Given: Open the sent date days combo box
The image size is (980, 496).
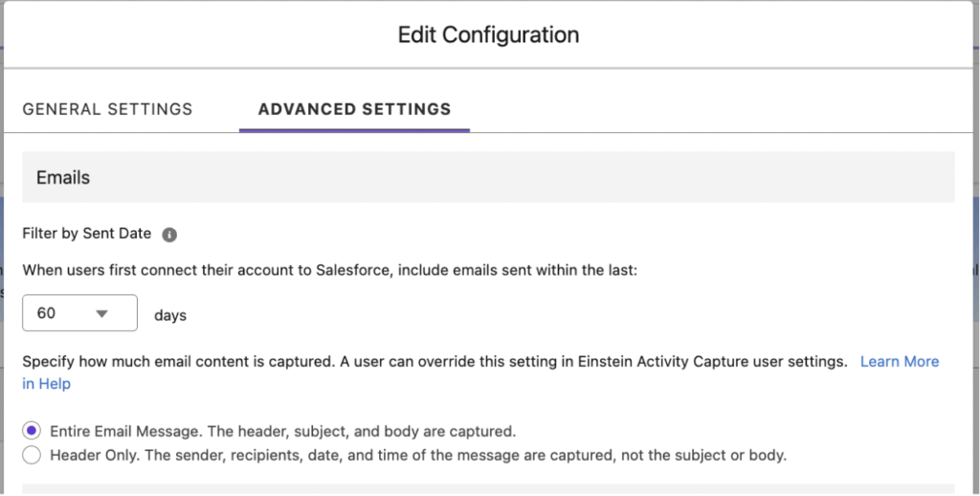Looking at the screenshot, I should pos(80,313).
